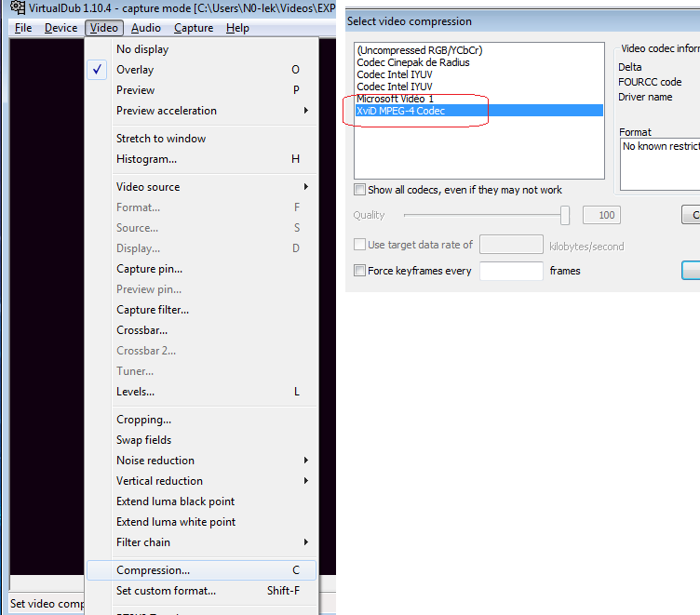This screenshot has height=615, width=700.
Task: Switch to Preview display mode
Action: tap(201, 90)
